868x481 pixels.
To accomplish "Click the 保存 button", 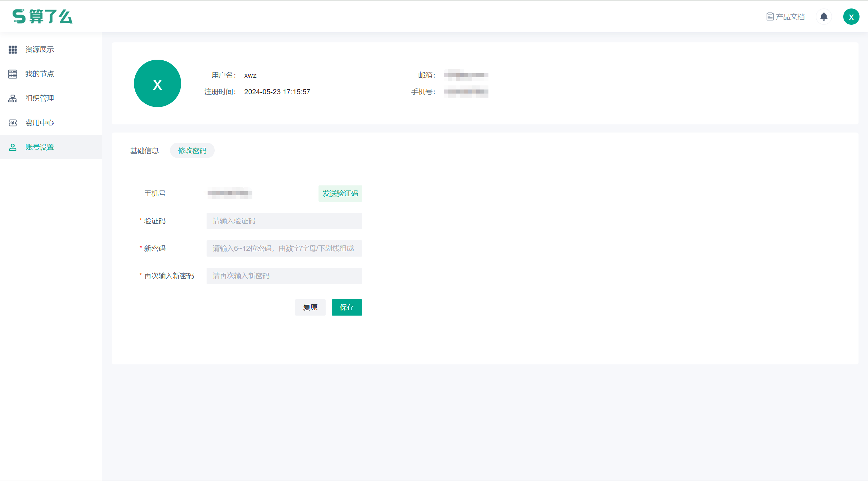I will (347, 307).
